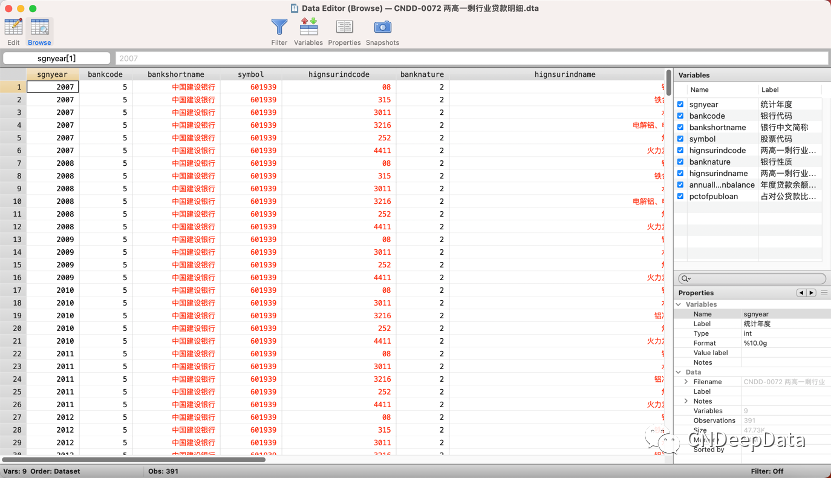Collapse the Variables section in Properties

[x=679, y=305]
